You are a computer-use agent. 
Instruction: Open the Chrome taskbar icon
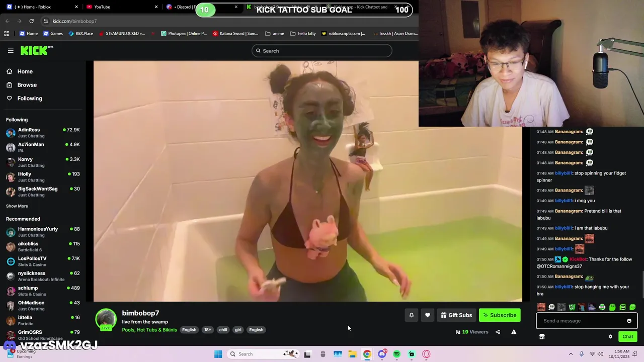point(367,354)
